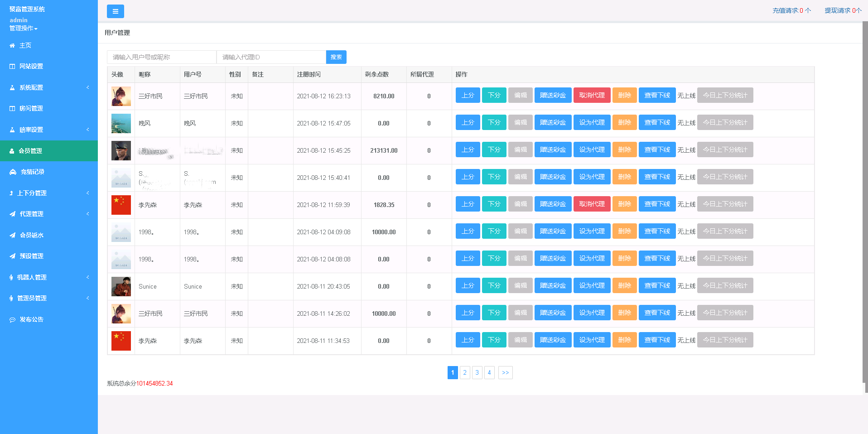Screen dimensions: 868x434
Task: Open the 管理操作 dropdown under admin
Action: click(24, 29)
